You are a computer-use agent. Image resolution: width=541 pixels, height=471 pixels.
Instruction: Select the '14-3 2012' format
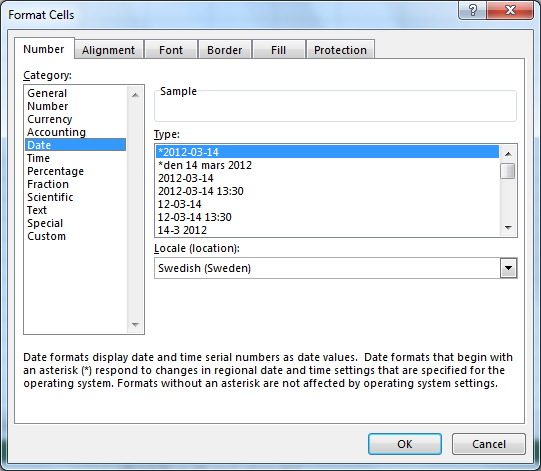point(182,230)
